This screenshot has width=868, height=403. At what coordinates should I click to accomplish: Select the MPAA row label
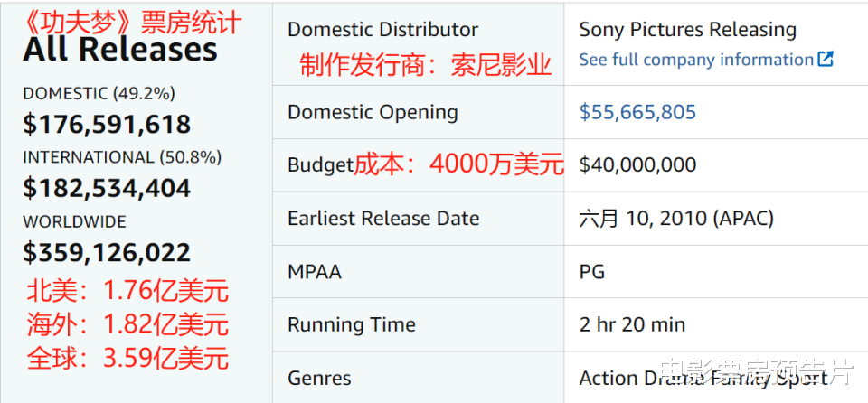(315, 271)
